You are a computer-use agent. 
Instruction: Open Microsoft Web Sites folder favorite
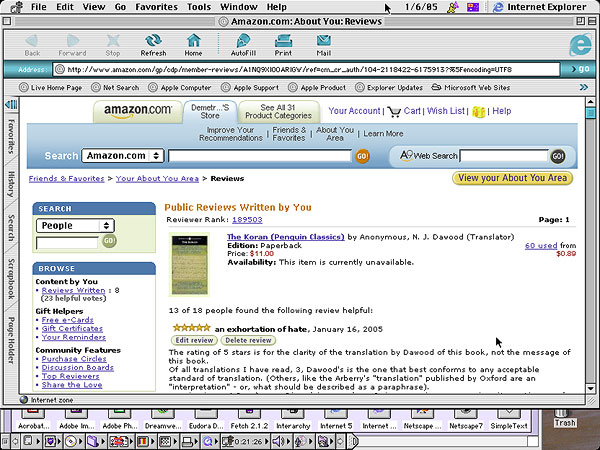tap(471, 88)
